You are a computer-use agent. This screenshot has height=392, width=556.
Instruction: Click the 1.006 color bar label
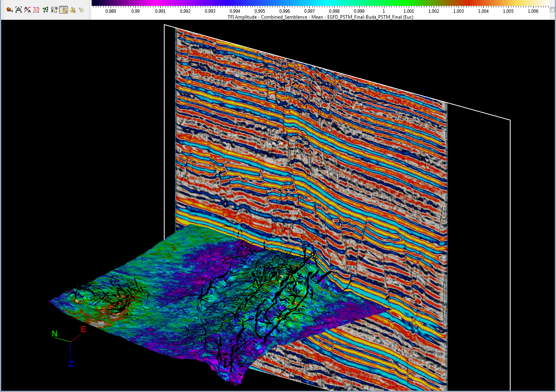[x=533, y=11]
